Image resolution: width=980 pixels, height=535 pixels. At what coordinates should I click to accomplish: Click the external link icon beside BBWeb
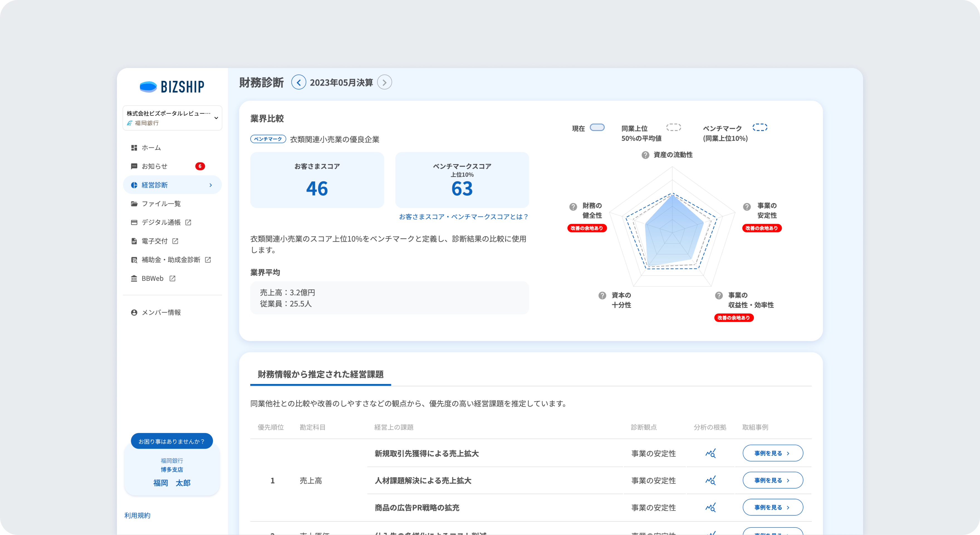(172, 278)
